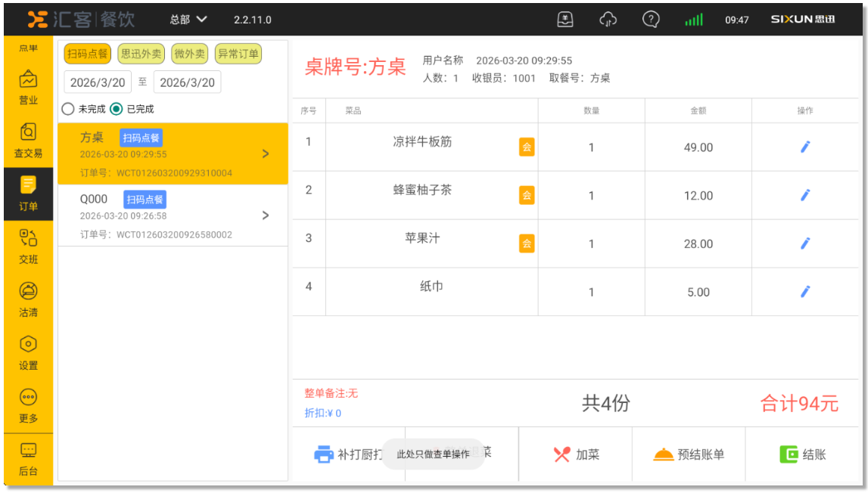Open 设置 settings in sidebar
868x493 pixels.
[28, 352]
